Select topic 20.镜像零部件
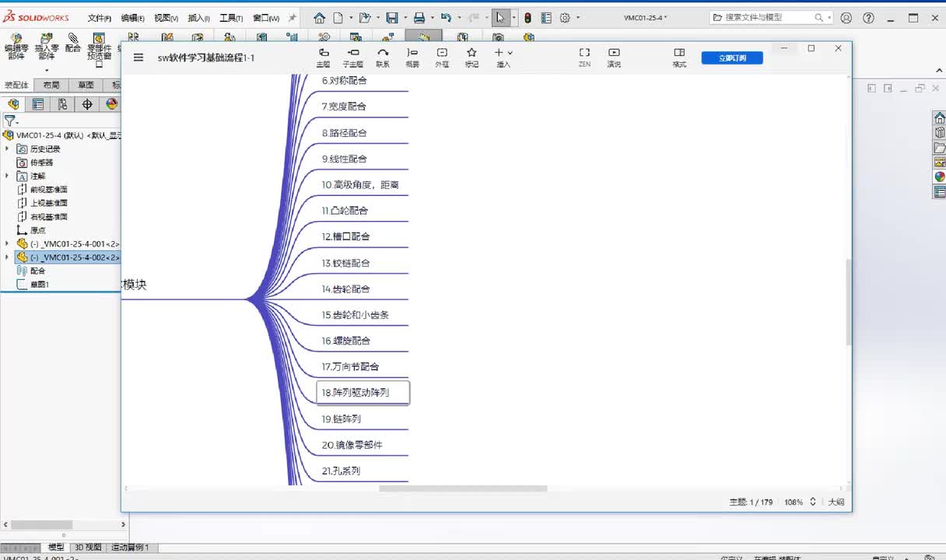Screen dimensions: 946x560 point(352,445)
